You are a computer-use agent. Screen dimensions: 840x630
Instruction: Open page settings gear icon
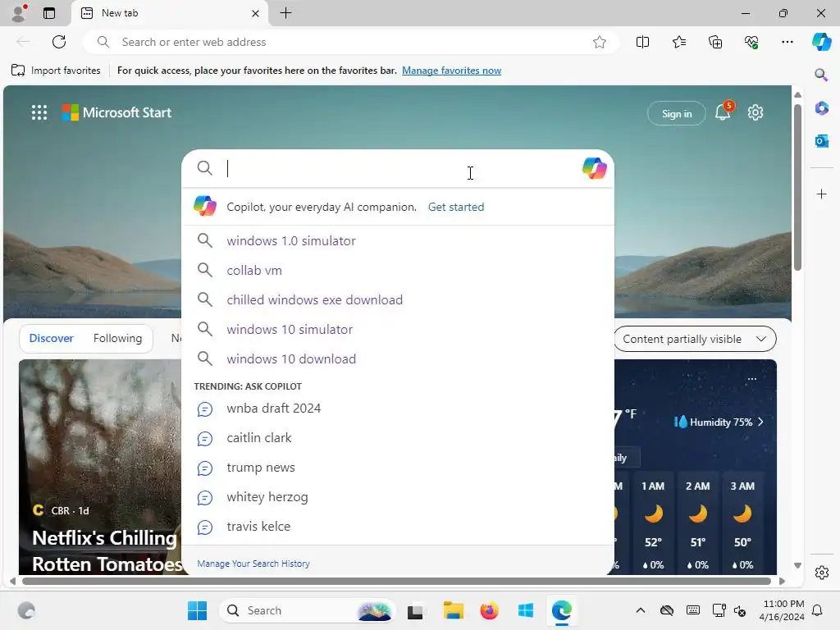[x=756, y=112]
